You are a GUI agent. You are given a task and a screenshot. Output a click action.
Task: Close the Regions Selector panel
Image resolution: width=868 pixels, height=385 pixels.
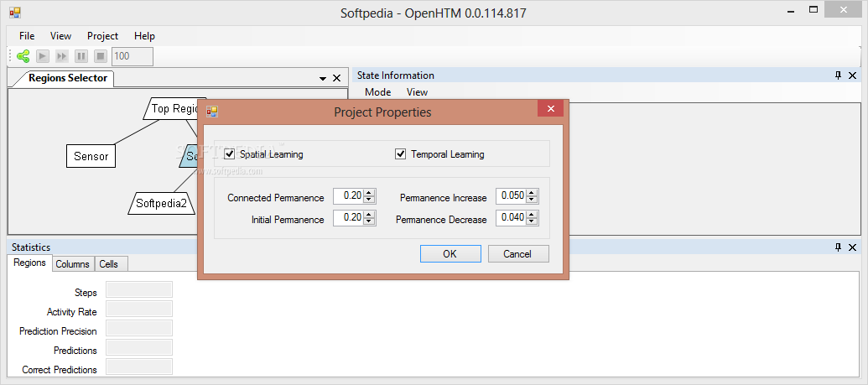click(336, 78)
